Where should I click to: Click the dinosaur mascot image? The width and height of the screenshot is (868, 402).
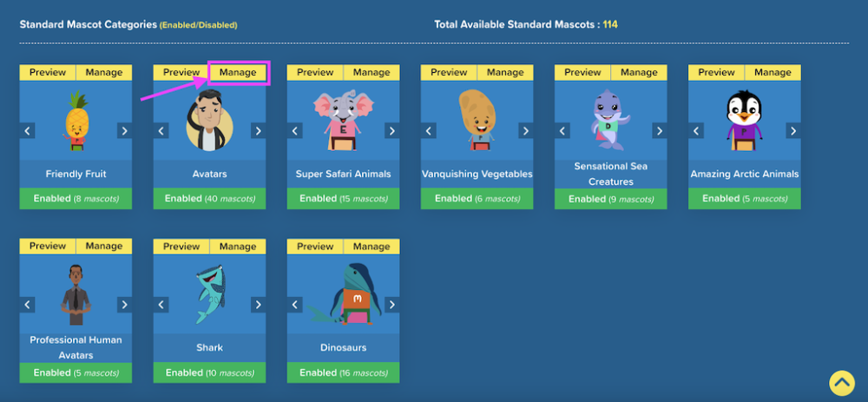click(x=345, y=293)
